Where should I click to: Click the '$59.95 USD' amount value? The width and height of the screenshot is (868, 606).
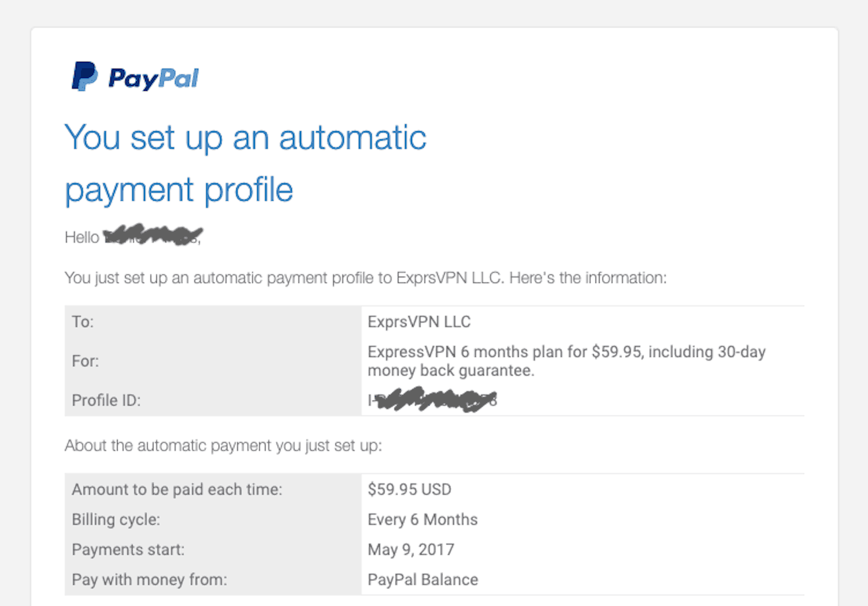click(409, 490)
